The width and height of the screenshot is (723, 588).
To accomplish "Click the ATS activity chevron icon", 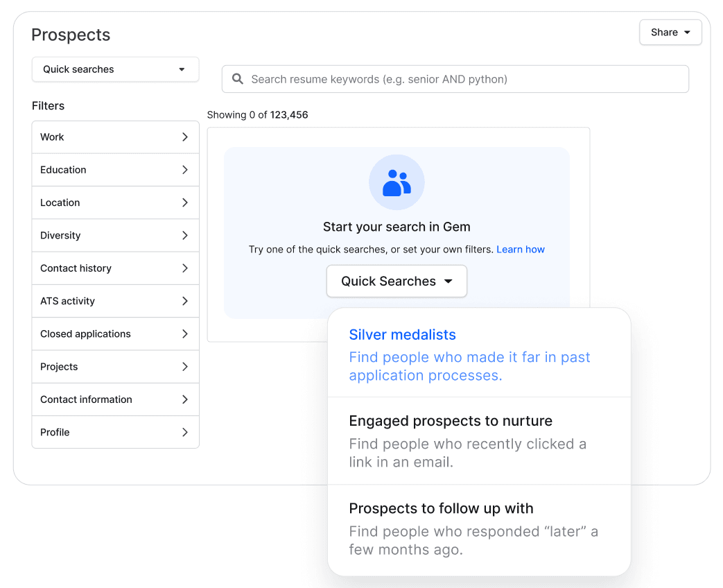I will pyautogui.click(x=185, y=301).
